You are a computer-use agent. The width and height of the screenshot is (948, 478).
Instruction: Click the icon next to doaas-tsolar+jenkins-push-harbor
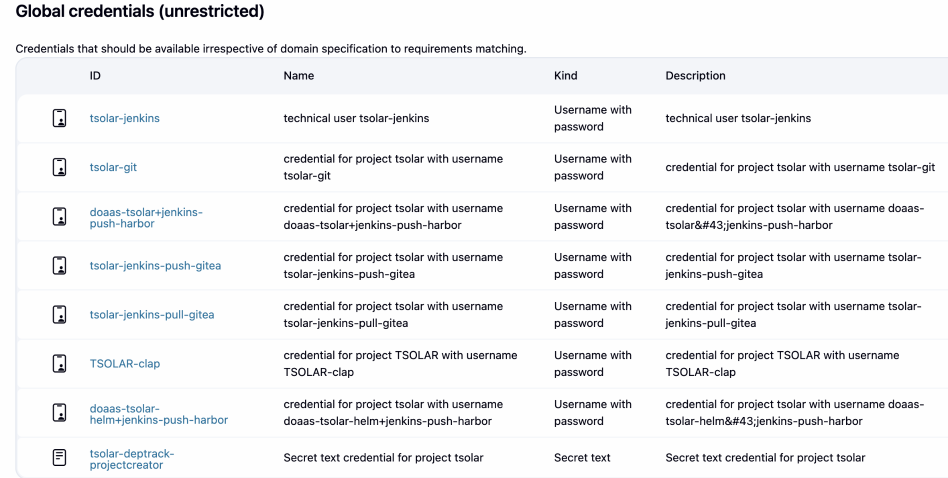pos(59,216)
